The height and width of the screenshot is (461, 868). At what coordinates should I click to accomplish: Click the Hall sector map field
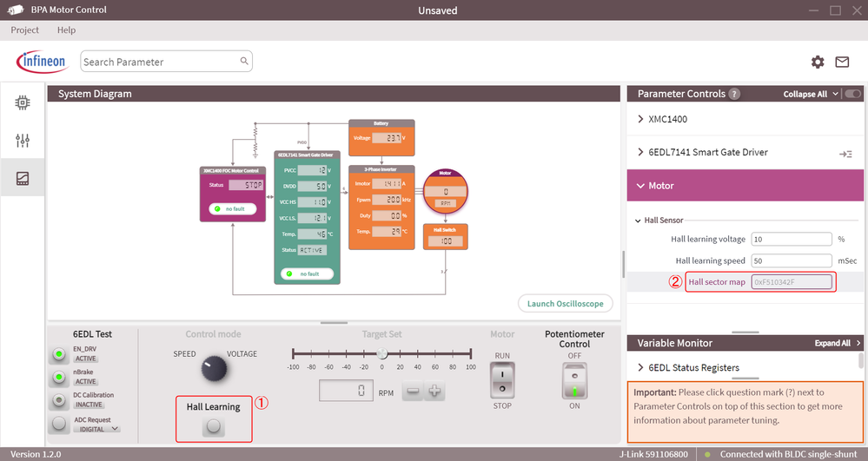click(791, 281)
